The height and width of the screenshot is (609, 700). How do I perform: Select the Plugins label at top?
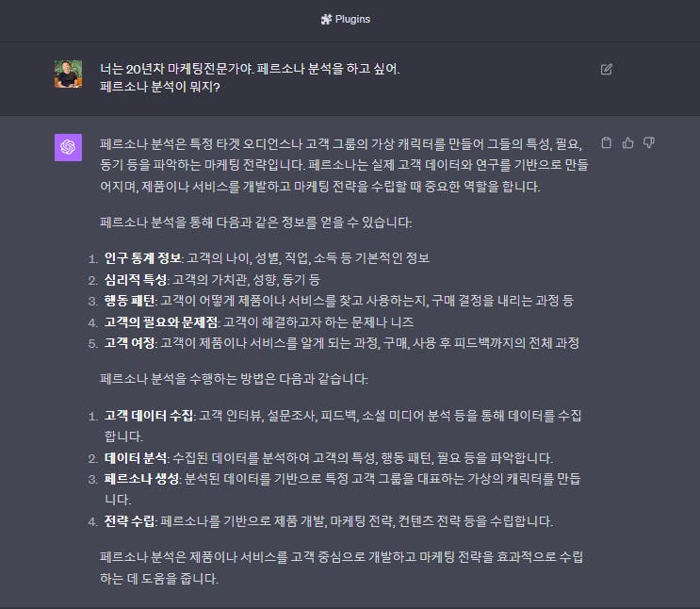[x=352, y=19]
